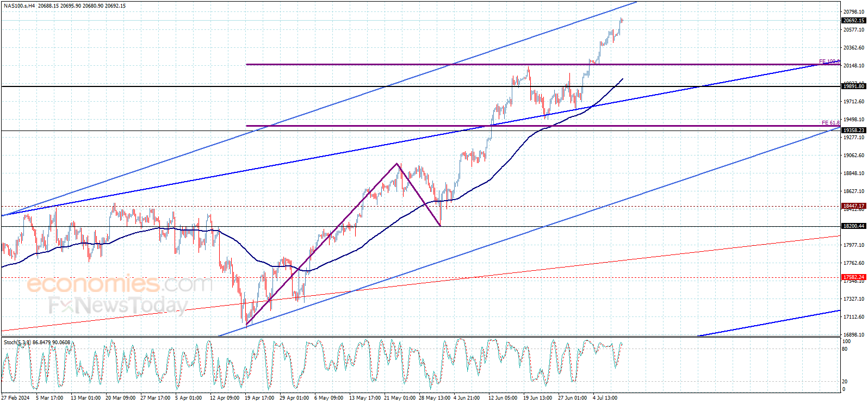
Task: Select the "4 Jun 21:00" time axis label
Action: click(x=467, y=398)
